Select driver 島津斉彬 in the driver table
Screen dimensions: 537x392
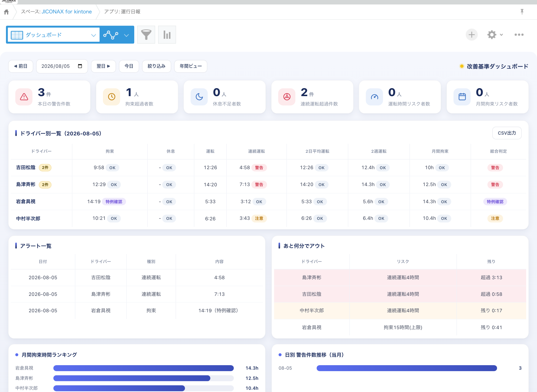(x=26, y=185)
